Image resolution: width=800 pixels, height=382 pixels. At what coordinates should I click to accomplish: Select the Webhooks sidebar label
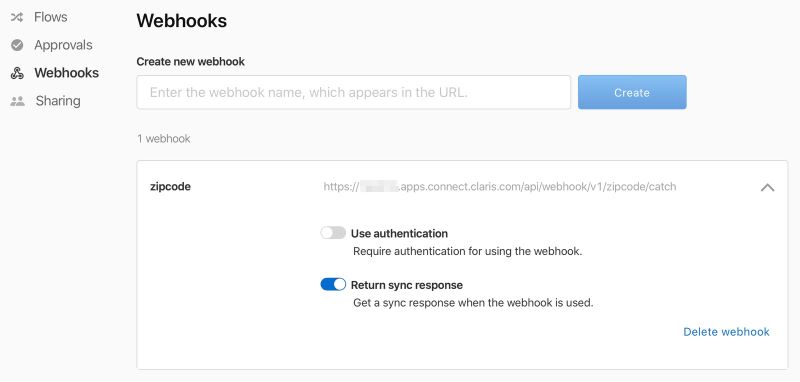tap(66, 73)
